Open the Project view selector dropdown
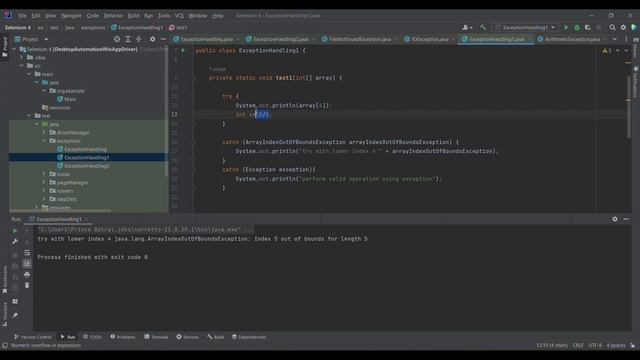Viewport: 640px width, 360px height. tap(31, 39)
